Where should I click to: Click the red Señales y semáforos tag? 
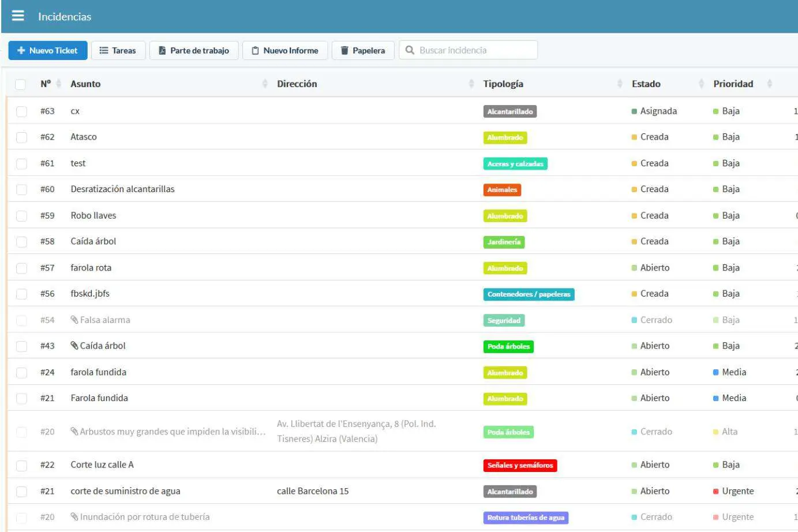[x=520, y=466]
